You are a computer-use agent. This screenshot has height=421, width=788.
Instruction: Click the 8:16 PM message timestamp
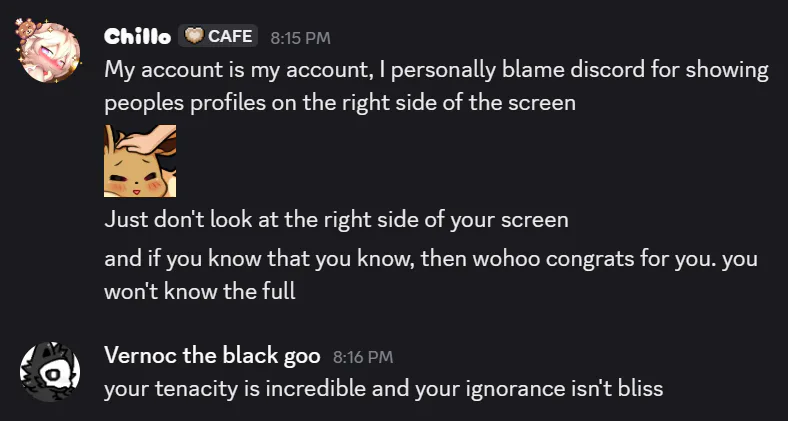click(363, 356)
